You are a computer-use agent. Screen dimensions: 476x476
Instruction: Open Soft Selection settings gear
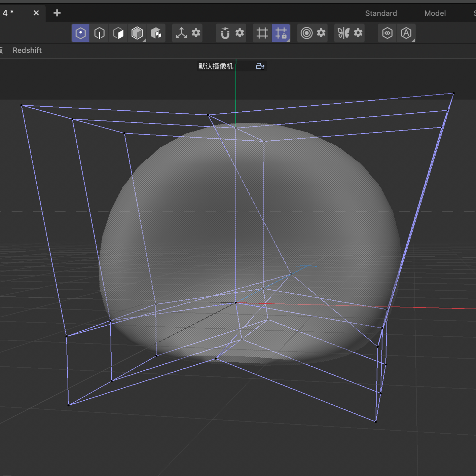321,33
